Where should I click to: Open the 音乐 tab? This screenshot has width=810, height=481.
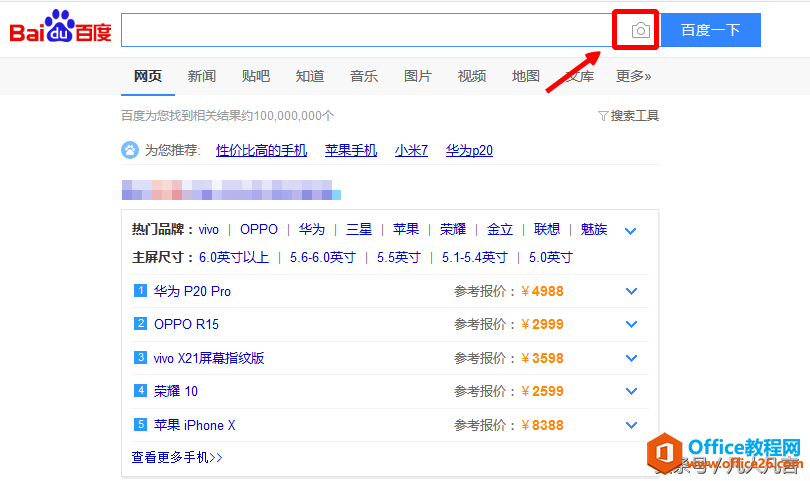(364, 76)
